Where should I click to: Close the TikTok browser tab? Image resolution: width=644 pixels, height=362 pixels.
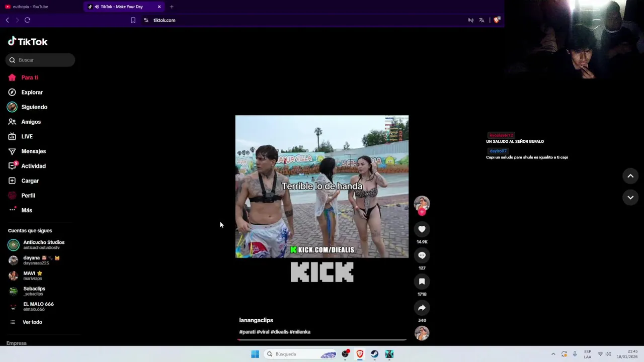click(x=159, y=7)
